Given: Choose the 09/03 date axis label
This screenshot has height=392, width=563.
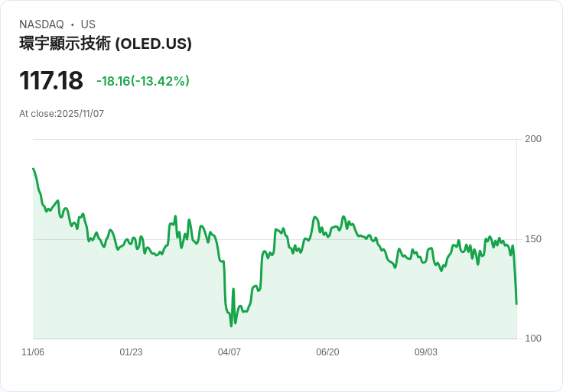Looking at the screenshot, I should click(426, 352).
